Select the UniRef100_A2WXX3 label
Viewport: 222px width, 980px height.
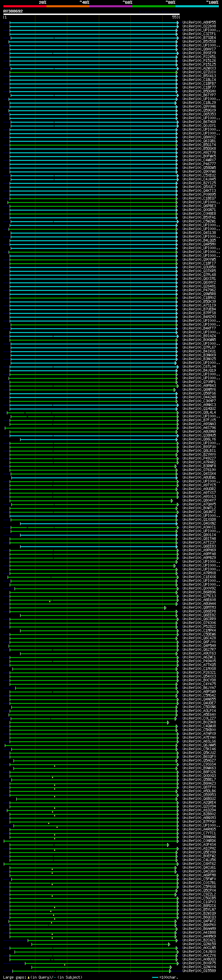coord(199,68)
